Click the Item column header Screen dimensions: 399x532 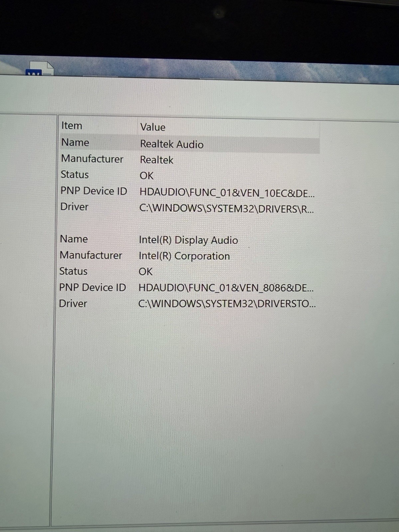point(71,126)
